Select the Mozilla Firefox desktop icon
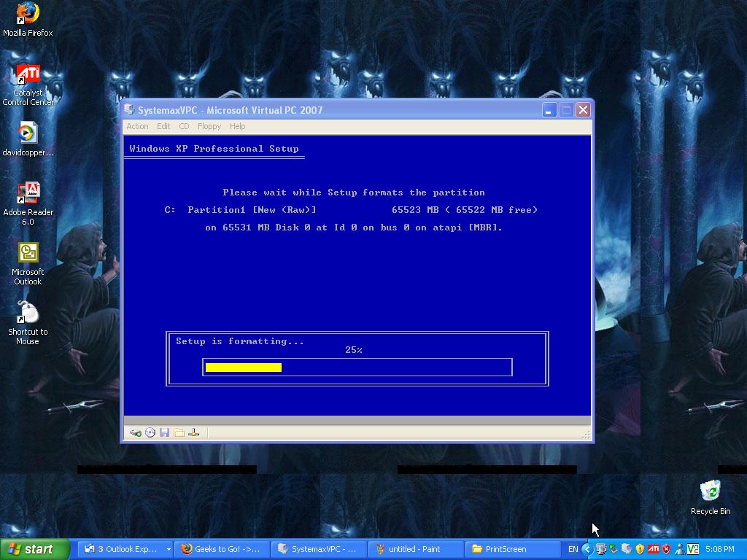 click(x=28, y=20)
